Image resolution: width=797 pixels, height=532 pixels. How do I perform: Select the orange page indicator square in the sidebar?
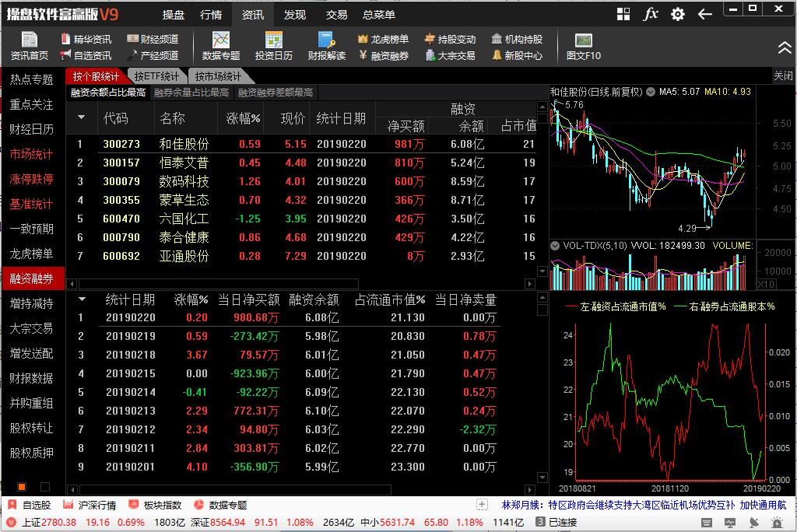(21, 487)
